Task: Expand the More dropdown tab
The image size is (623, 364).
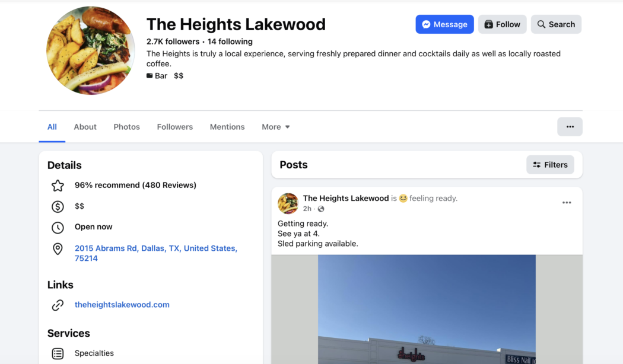Action: (276, 127)
